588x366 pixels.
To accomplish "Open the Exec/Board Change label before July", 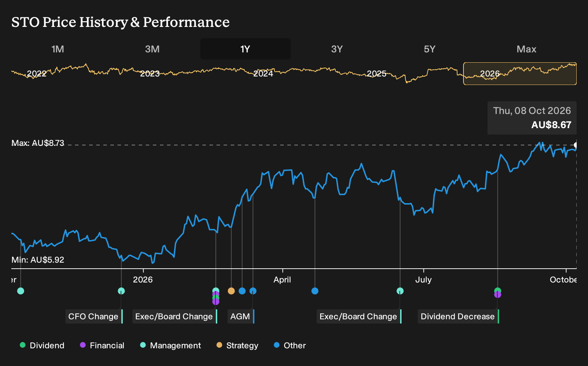I will (x=359, y=316).
